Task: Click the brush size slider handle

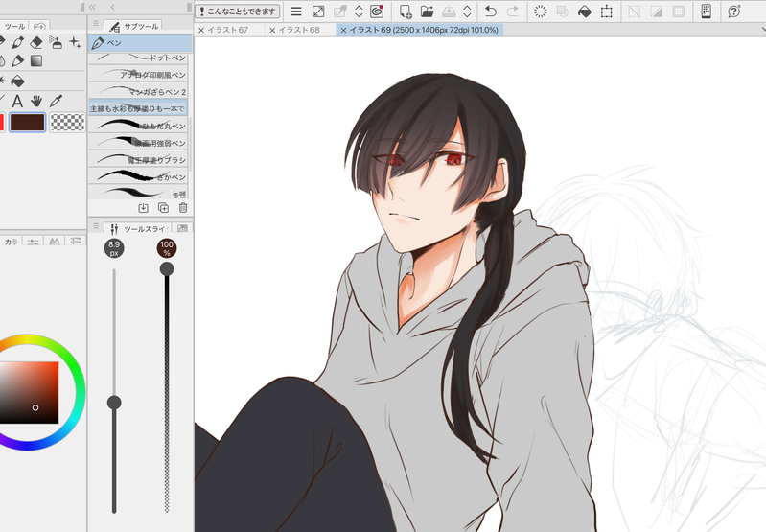Action: point(114,403)
